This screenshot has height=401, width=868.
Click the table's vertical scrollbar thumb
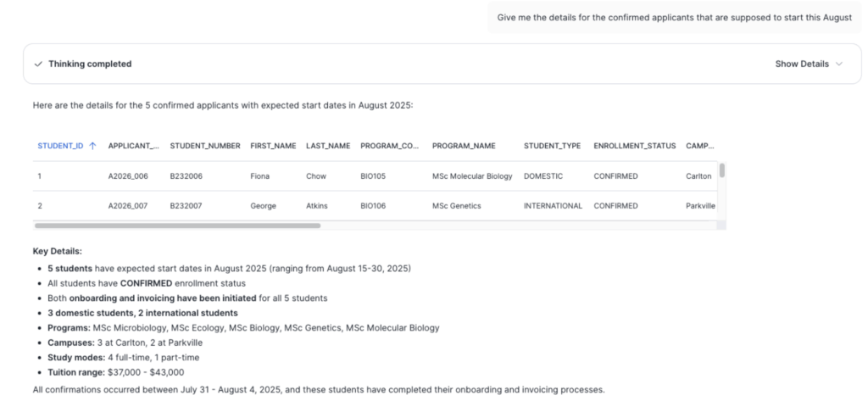pos(722,170)
